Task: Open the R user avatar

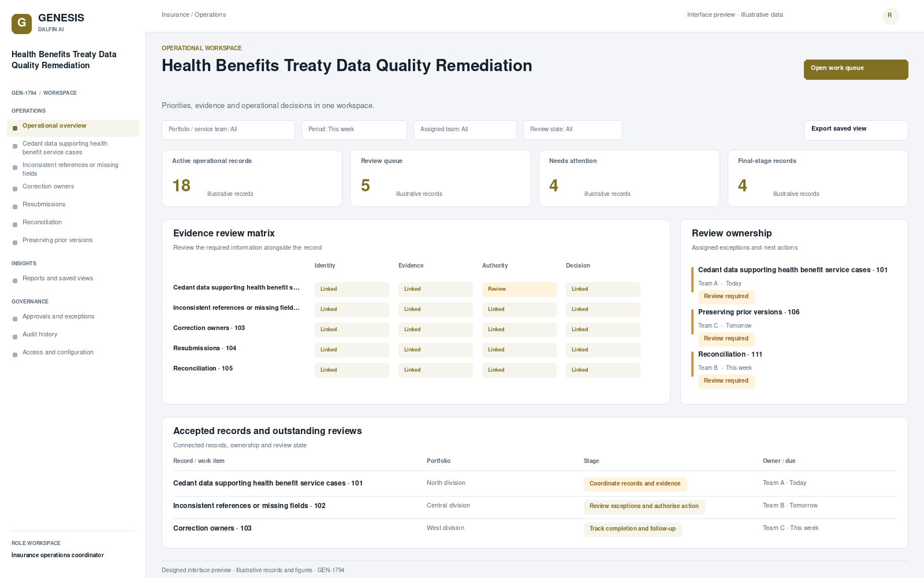Action: pos(890,16)
